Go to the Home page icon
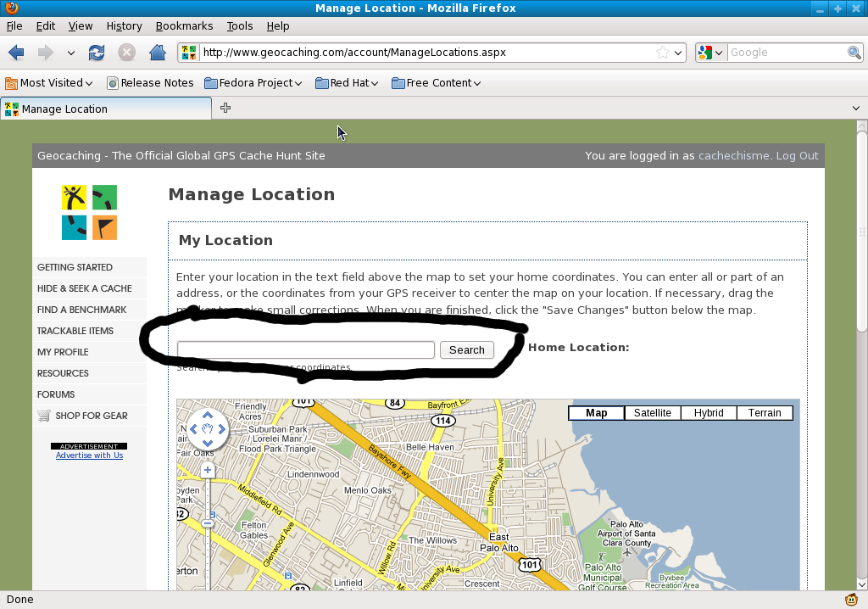Viewport: 868px width, 609px height. coord(158,53)
